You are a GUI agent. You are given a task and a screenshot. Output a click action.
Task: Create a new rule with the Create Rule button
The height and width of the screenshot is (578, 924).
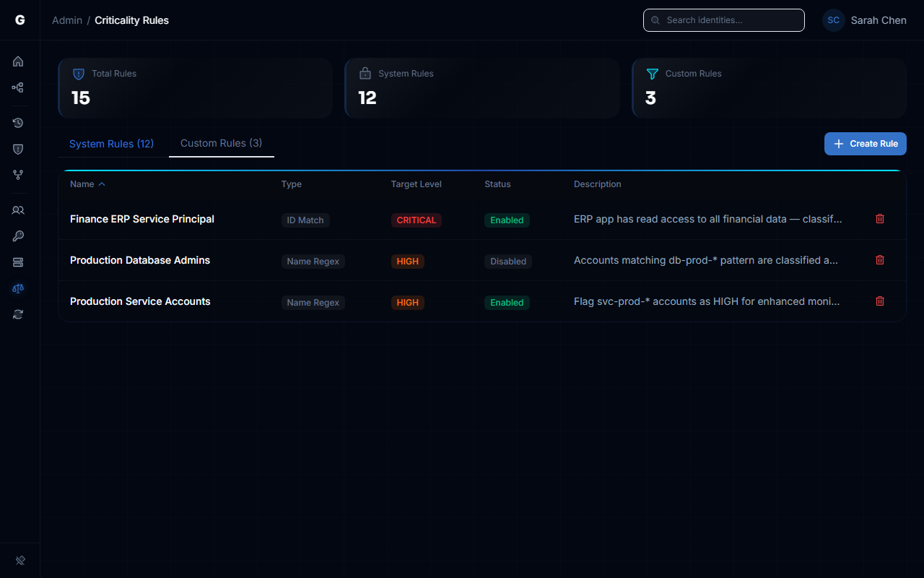[865, 144]
